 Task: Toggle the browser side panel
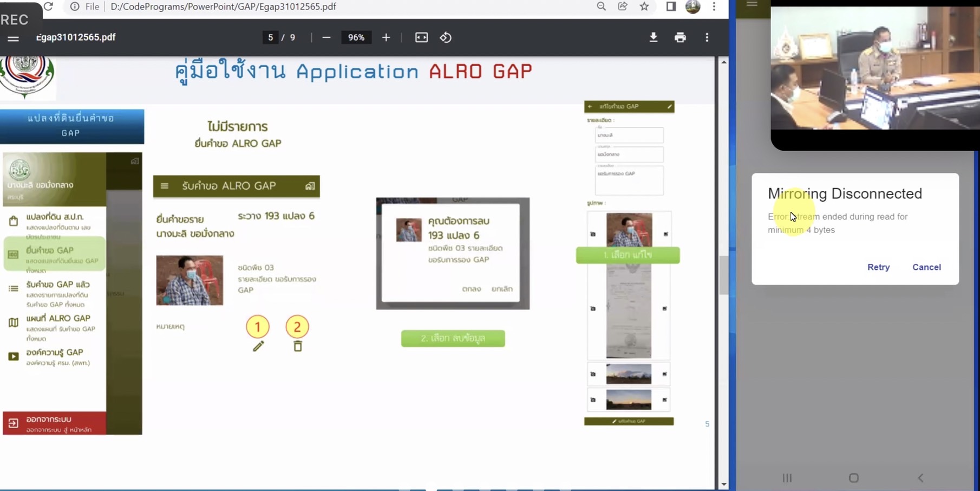pyautogui.click(x=671, y=7)
